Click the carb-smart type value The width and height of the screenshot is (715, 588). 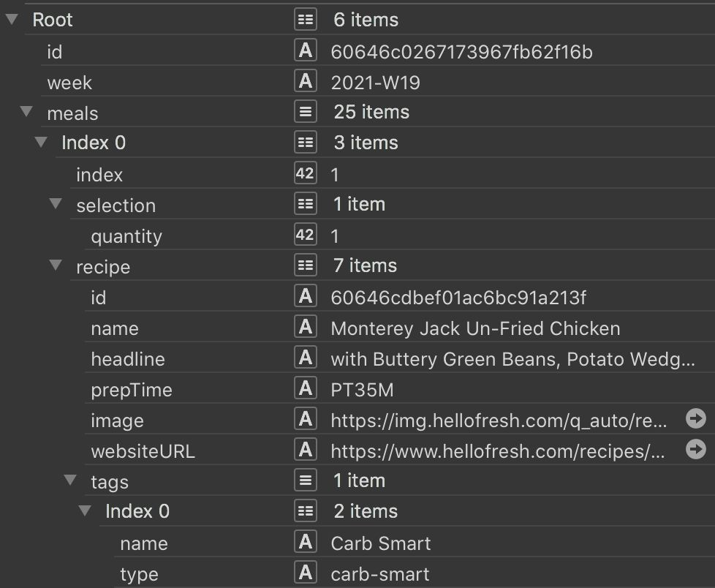(380, 574)
